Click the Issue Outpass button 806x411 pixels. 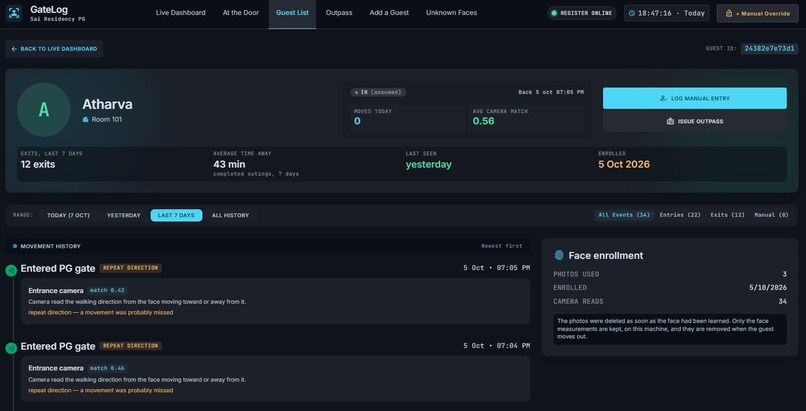coord(694,121)
